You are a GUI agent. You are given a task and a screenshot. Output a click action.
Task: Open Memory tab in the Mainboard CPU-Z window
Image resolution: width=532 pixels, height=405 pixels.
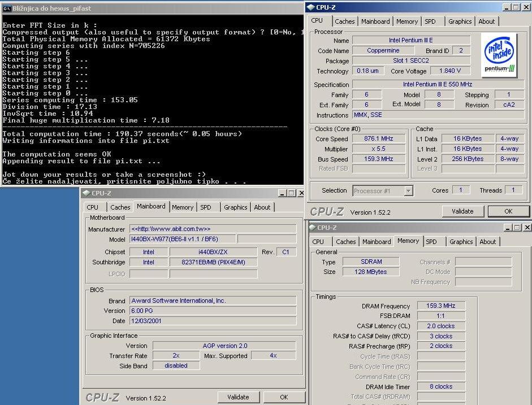click(183, 207)
